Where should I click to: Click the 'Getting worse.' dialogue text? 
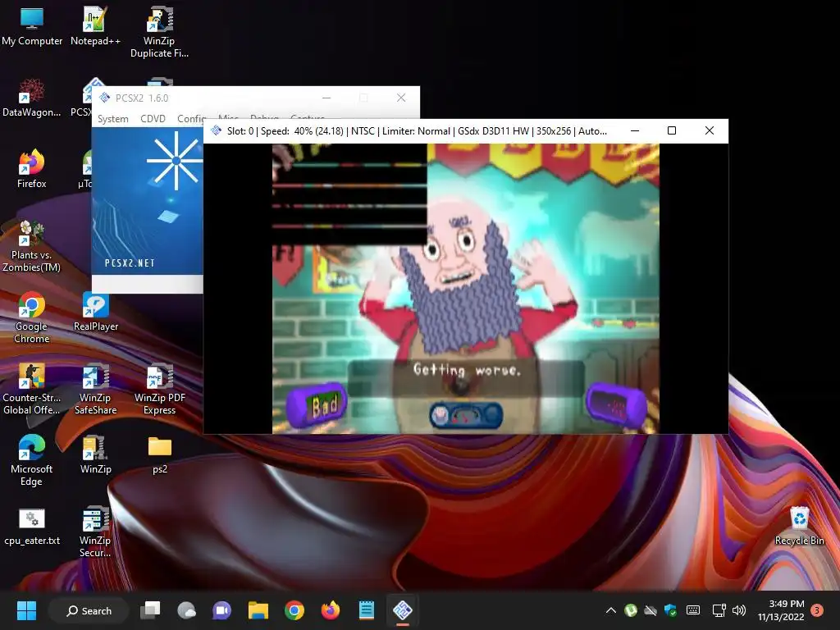[x=467, y=370]
